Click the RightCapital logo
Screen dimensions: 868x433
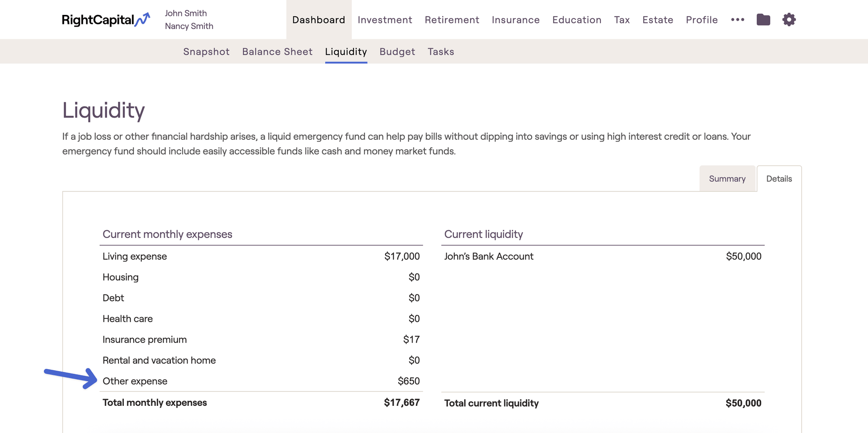point(105,20)
